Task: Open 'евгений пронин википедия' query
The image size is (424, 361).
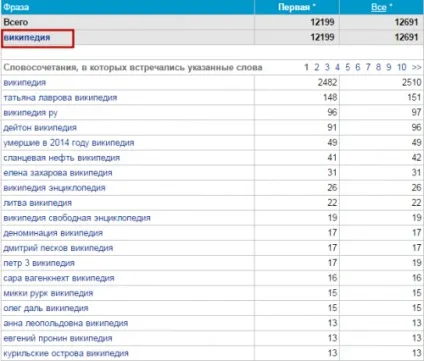Action: (x=58, y=338)
